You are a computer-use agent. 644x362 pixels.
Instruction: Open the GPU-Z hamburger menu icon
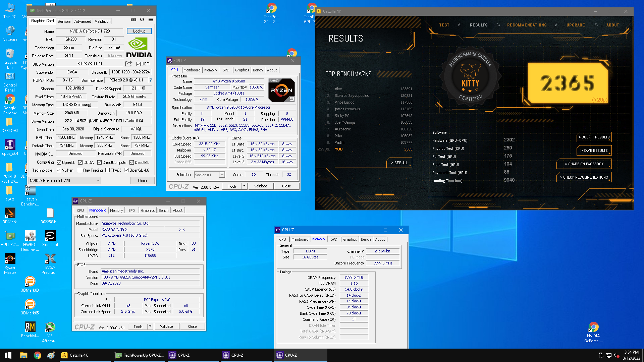(151, 20)
